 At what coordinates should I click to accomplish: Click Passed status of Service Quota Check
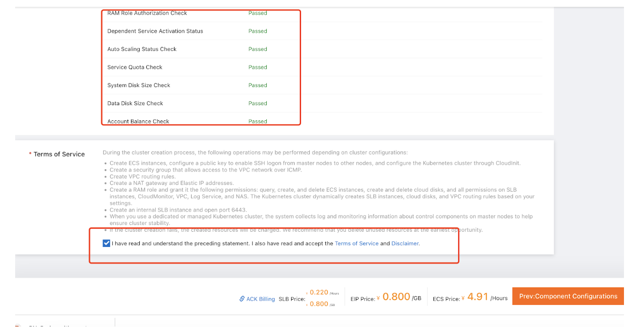point(258,67)
